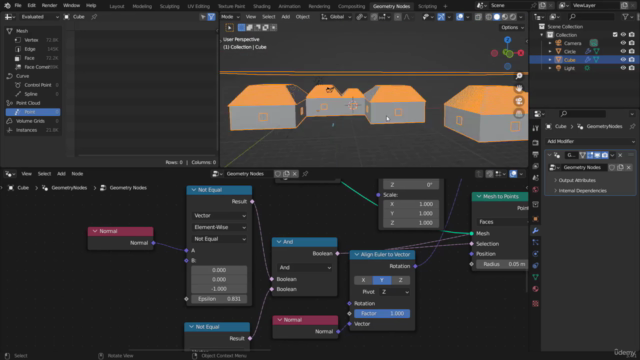
Task: Click the Add Modifier button
Action: coord(590,141)
